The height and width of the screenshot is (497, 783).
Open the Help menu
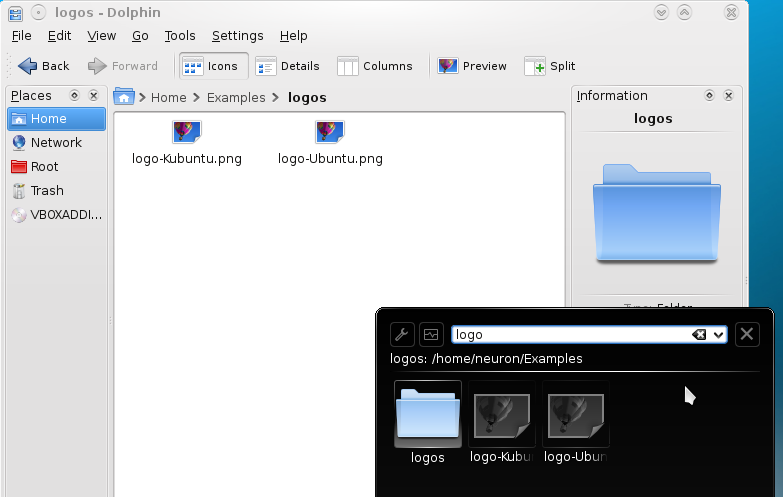coord(294,36)
